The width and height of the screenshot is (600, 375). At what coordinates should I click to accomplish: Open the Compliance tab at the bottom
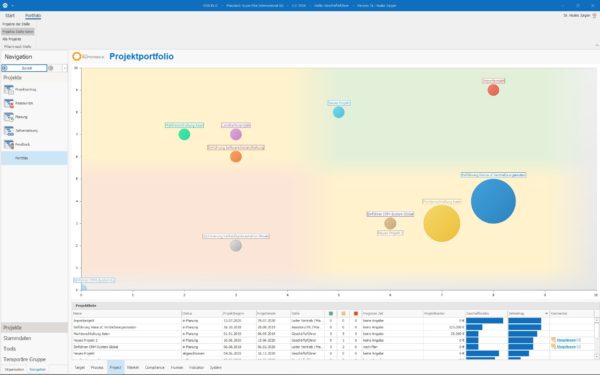(x=155, y=367)
